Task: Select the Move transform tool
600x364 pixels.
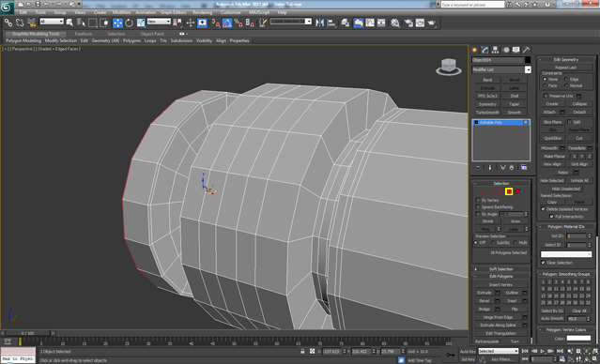Action: [118, 23]
